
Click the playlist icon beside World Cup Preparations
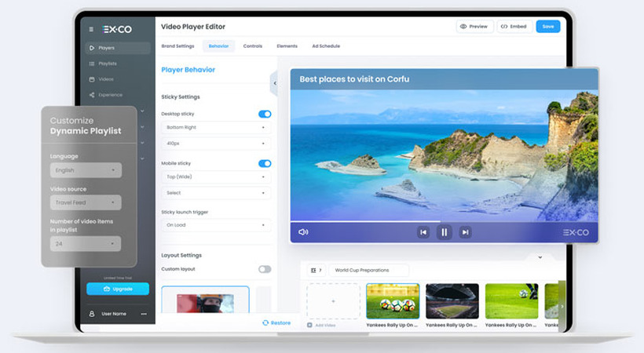coord(317,270)
